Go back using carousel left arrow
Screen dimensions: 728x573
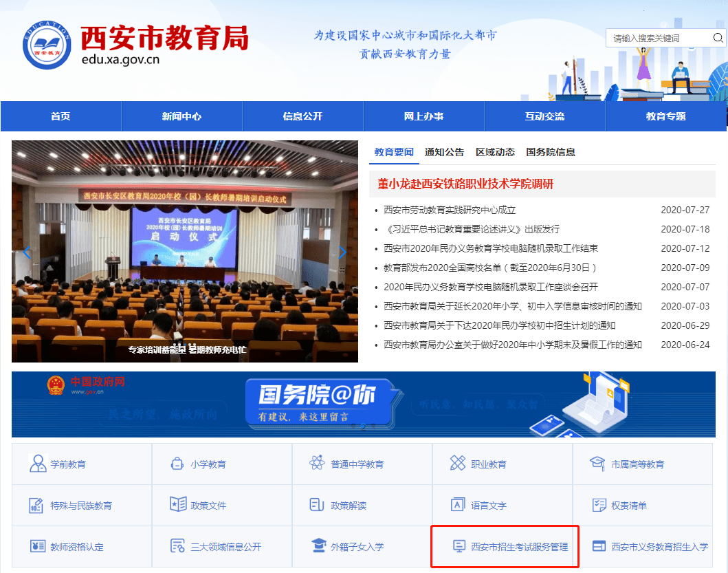(26, 252)
